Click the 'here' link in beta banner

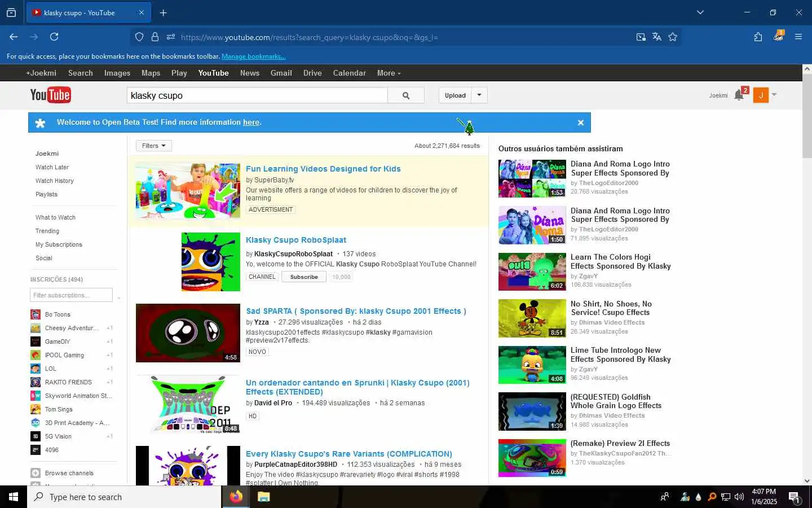point(251,122)
